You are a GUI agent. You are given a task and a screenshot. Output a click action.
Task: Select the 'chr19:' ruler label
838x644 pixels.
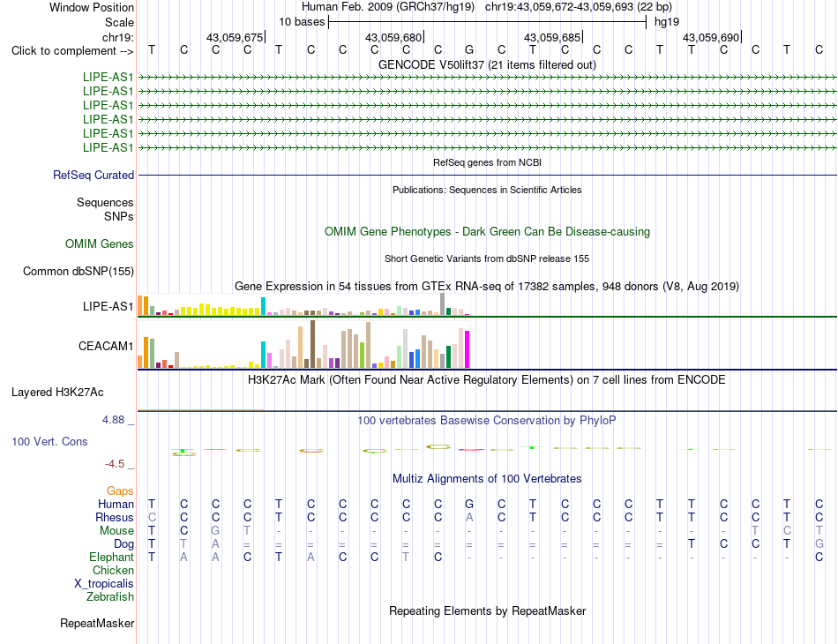point(118,37)
